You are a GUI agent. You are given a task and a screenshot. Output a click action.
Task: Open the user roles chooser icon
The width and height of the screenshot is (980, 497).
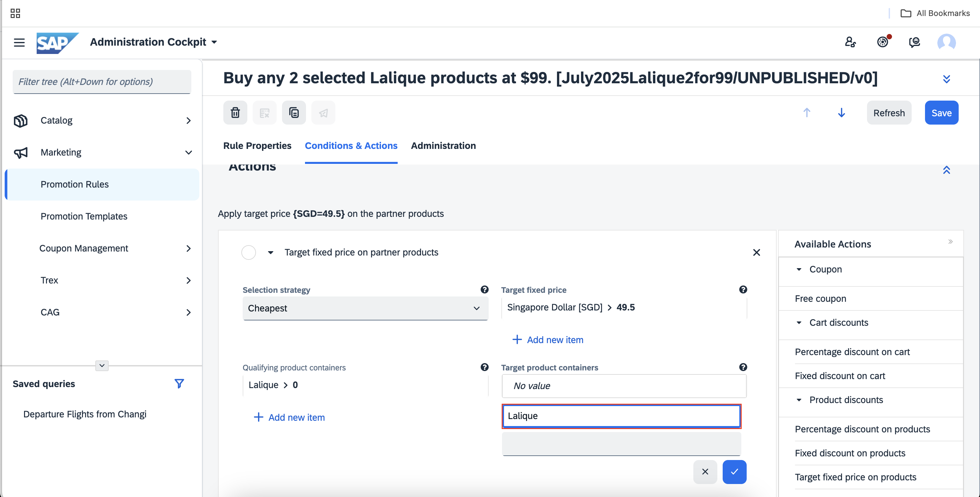850,42
